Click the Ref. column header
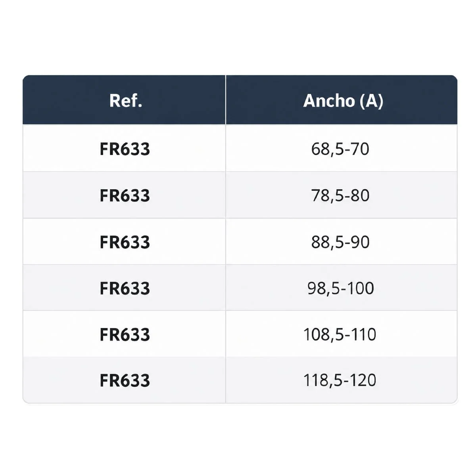The width and height of the screenshot is (476, 476). [x=124, y=100]
